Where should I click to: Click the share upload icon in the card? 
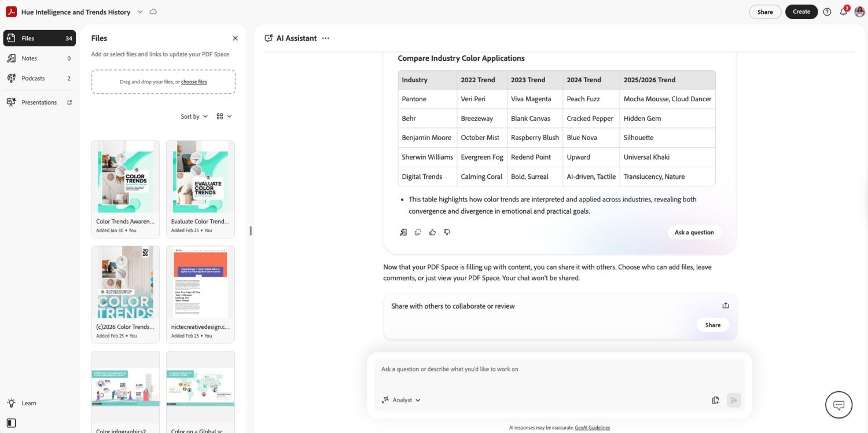726,306
